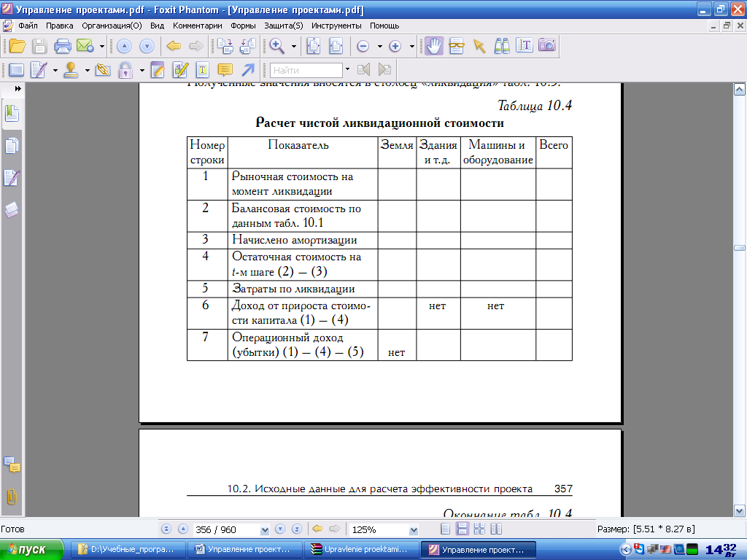Select the arrow annotation selection tool
Screen dimensions: 747x560
coord(479,46)
